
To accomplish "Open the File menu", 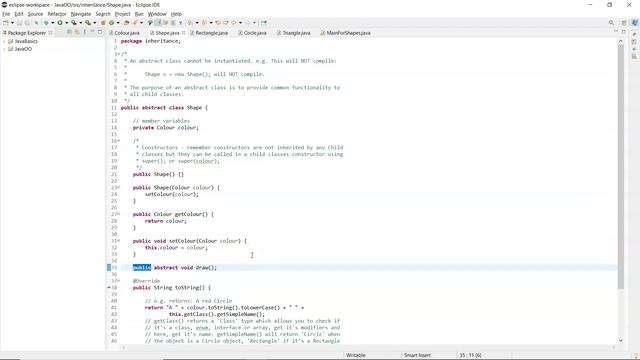I will [6, 14].
